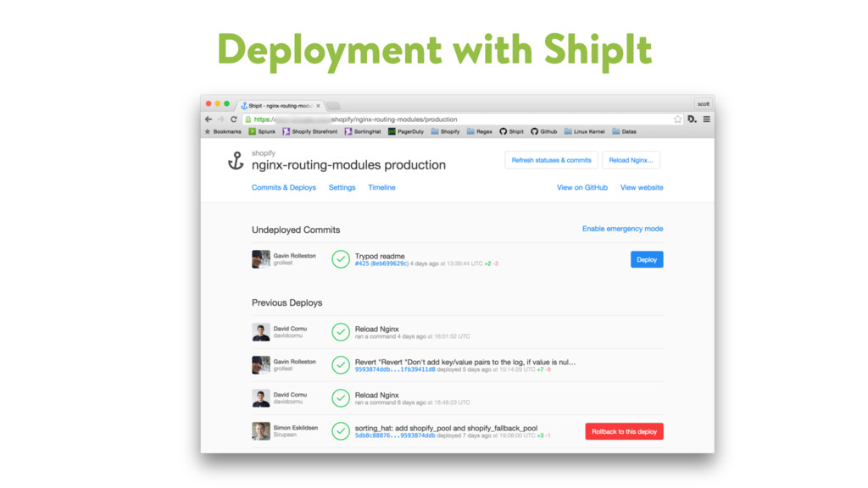
Task: Click the browser forward arrow
Action: (221, 119)
